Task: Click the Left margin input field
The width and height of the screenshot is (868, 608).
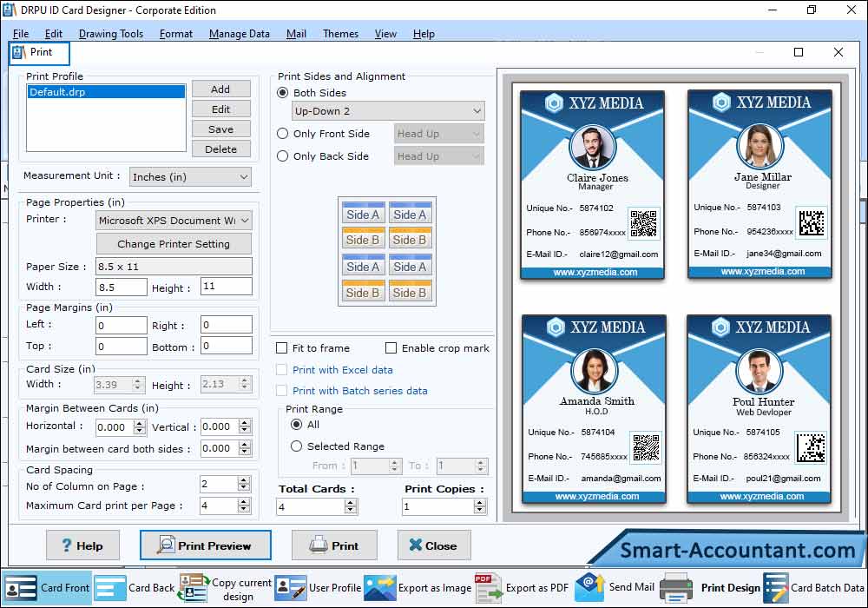Action: pos(122,325)
